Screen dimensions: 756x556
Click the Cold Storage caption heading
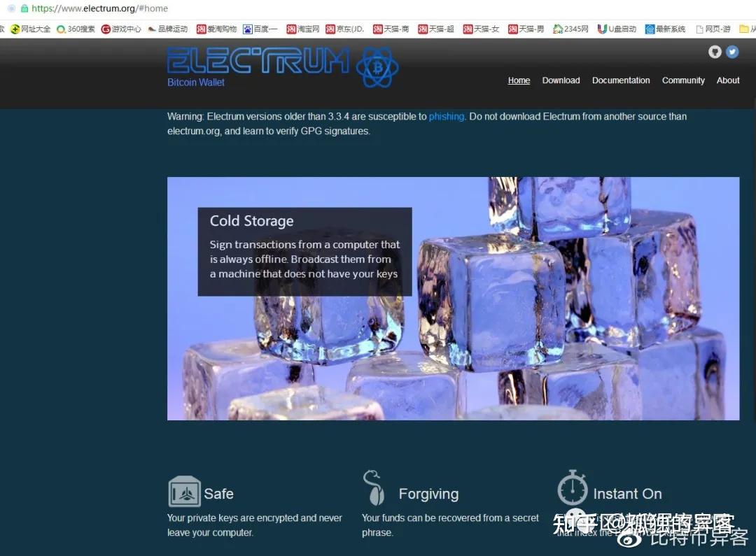pos(252,221)
